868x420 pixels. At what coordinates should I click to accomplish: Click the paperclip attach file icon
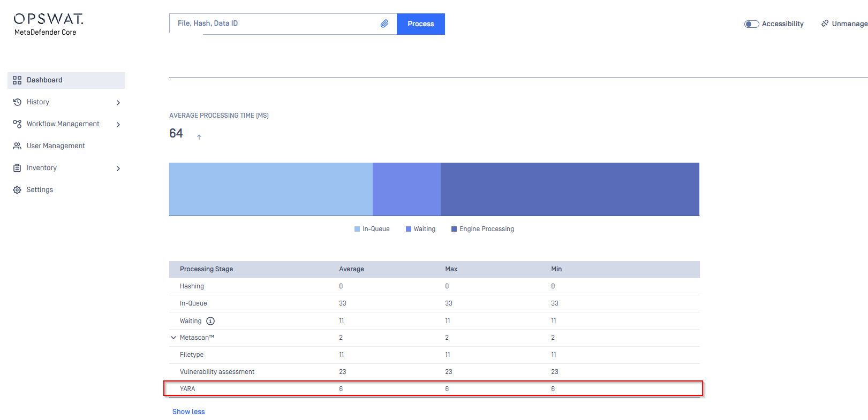(384, 24)
